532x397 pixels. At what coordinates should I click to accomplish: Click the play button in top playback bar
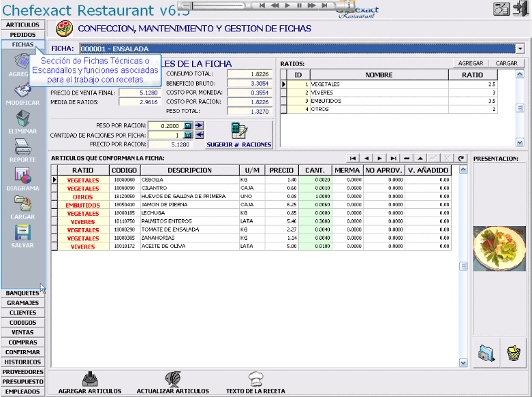287,5
